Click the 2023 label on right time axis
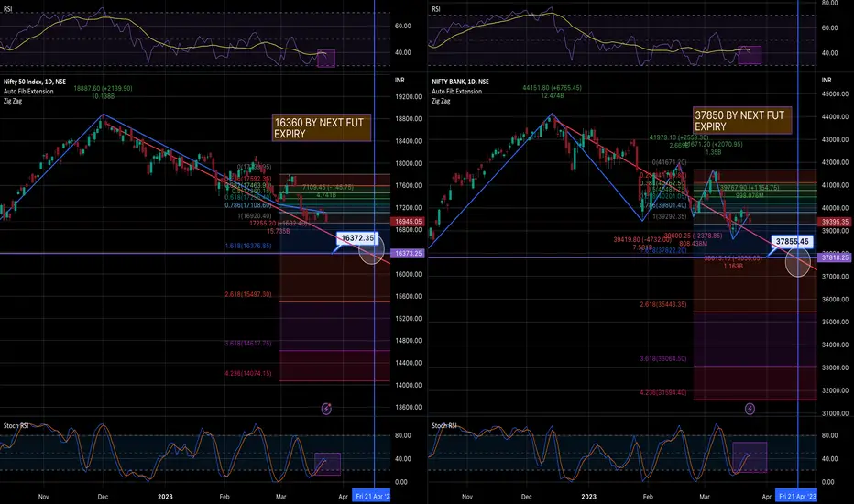 (x=589, y=497)
